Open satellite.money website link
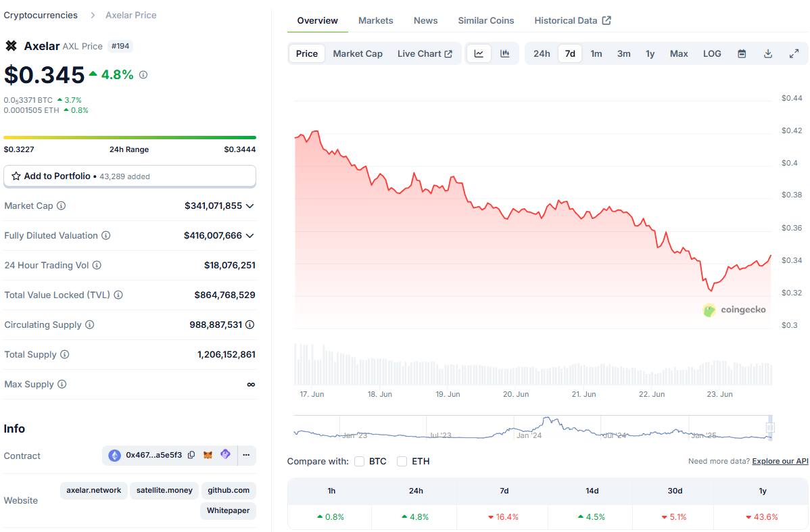This screenshot has height=532, width=810. (x=164, y=490)
